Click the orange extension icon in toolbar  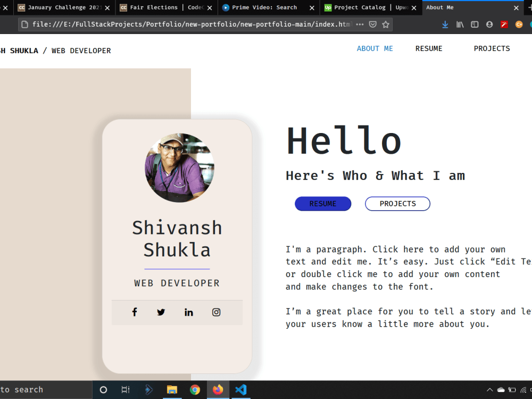click(x=519, y=24)
